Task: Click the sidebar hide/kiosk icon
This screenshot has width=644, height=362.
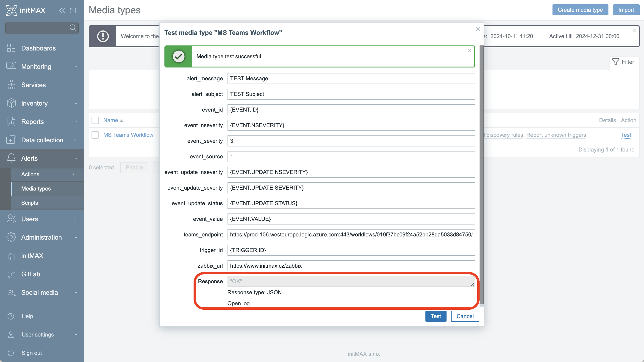Action: tap(73, 11)
